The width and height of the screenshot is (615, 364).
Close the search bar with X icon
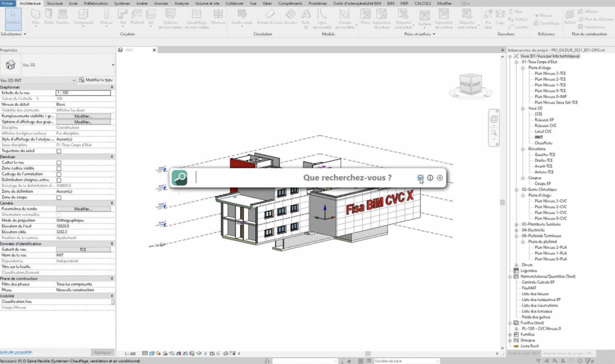pos(440,178)
